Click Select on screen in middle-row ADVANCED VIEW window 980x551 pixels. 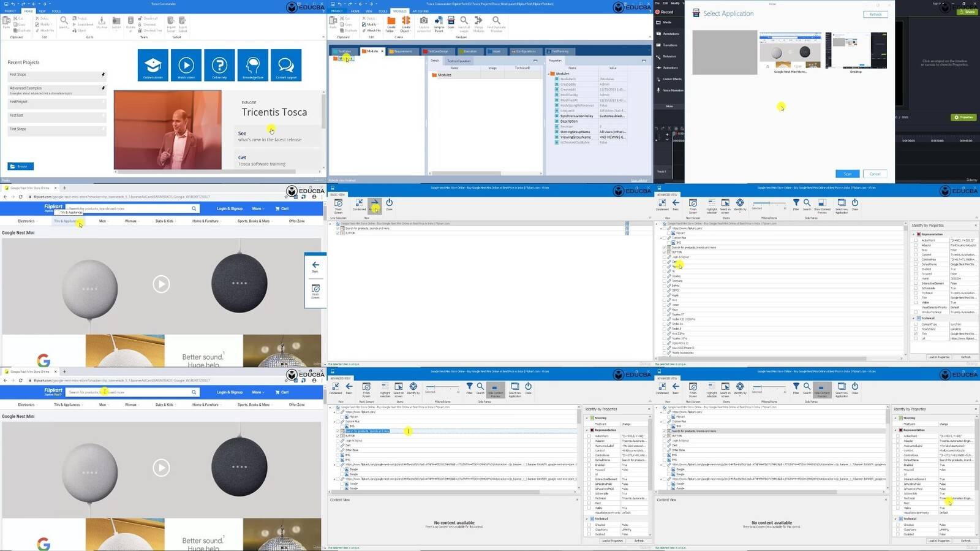click(x=725, y=206)
